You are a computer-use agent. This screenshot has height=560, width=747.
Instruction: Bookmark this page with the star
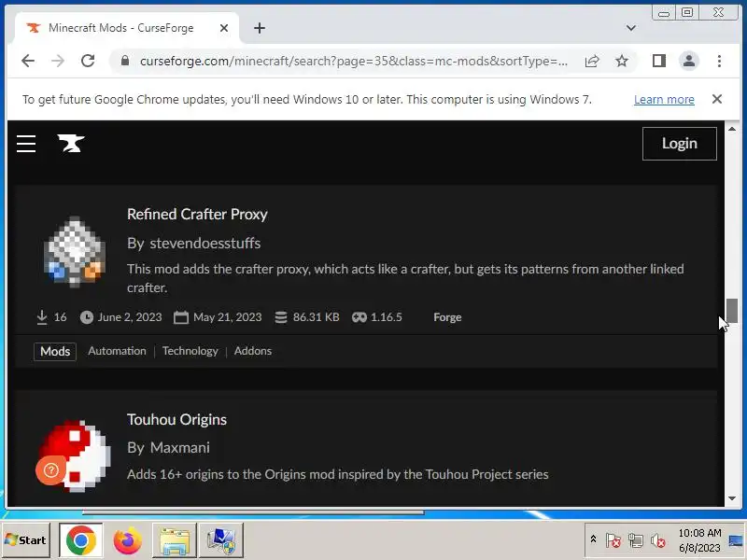pos(622,61)
